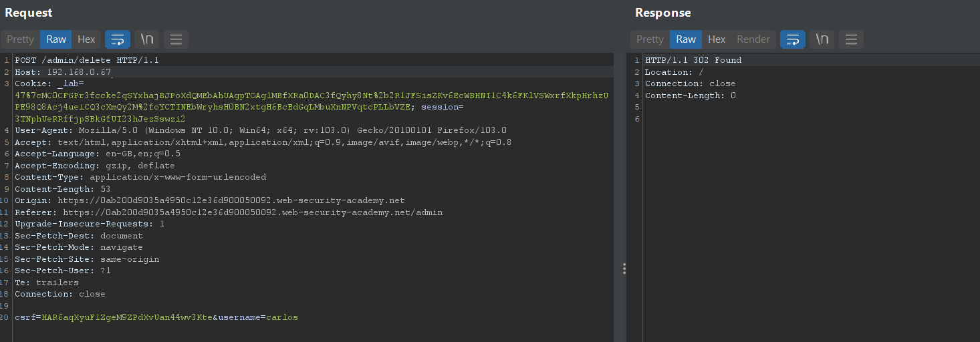
Task: Toggle show non-printable chars in Response panel
Action: click(822, 39)
